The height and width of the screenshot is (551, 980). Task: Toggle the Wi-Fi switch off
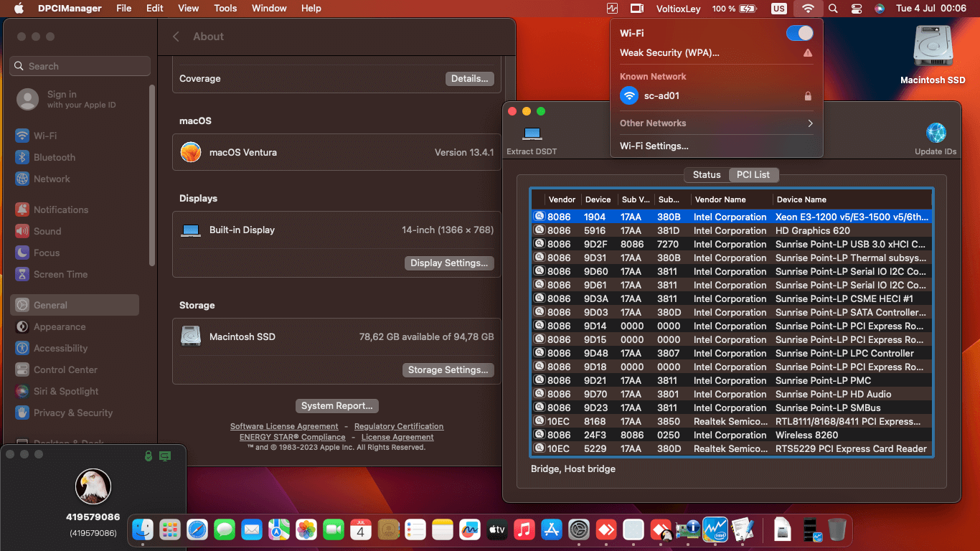[x=800, y=33]
